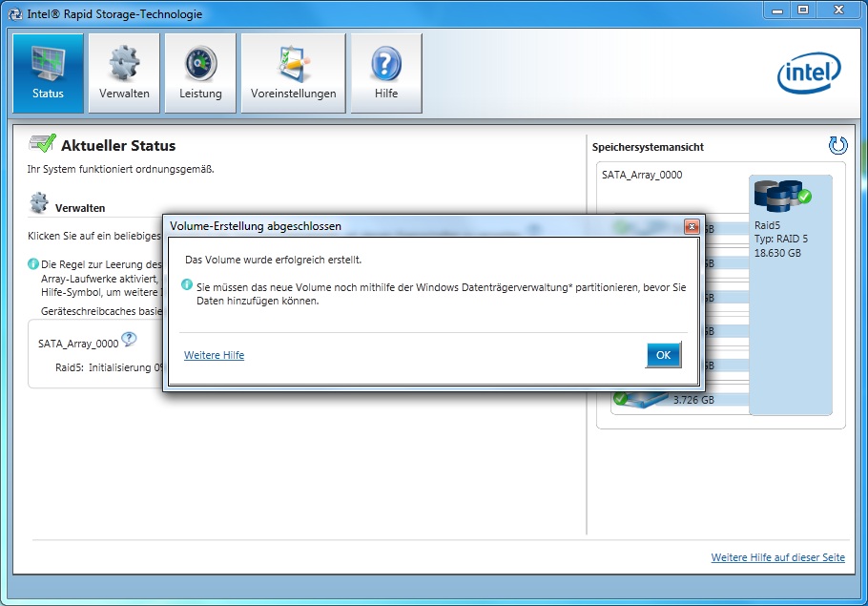Click the Aktueller Status checkmark icon
Image resolution: width=868 pixels, height=606 pixels.
(x=42, y=143)
